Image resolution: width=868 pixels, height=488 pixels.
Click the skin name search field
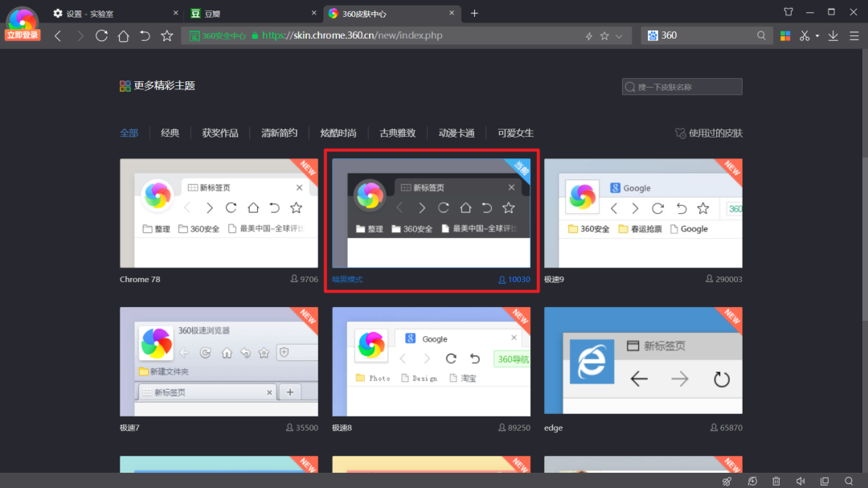tap(682, 87)
